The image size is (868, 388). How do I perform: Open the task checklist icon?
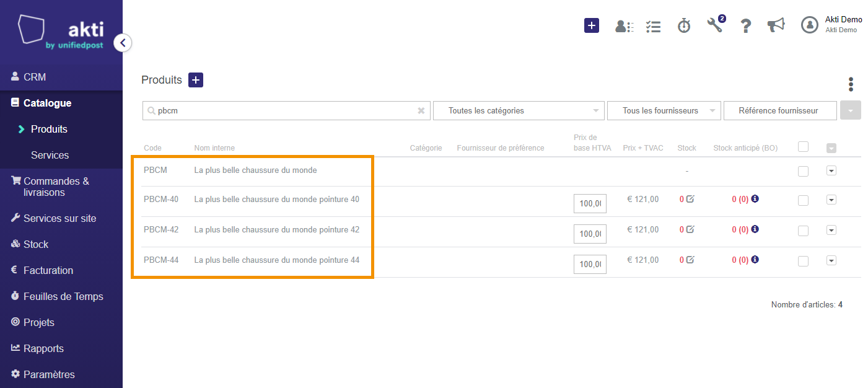[653, 26]
